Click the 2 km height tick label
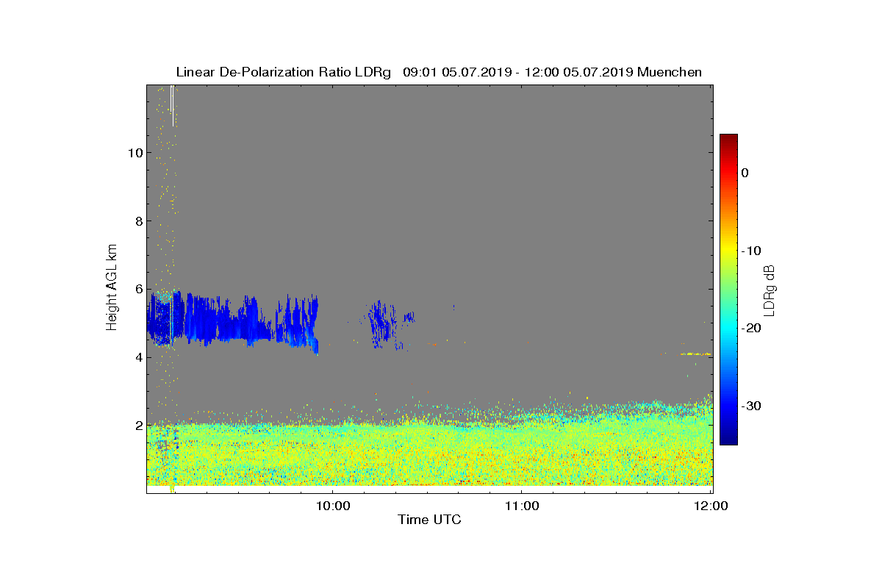The image size is (882, 588). [138, 426]
